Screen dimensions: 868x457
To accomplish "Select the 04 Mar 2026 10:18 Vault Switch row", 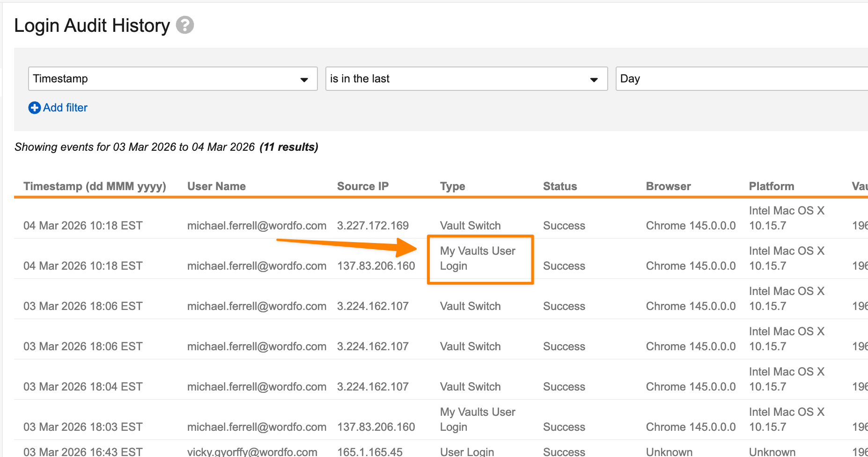I will [470, 226].
